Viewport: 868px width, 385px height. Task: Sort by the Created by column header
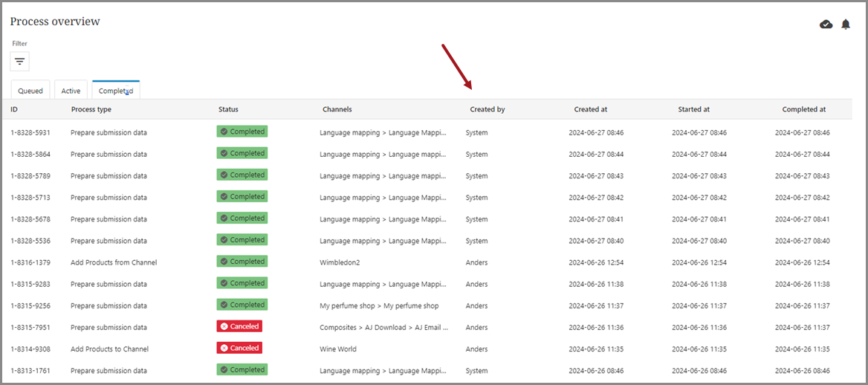(487, 109)
